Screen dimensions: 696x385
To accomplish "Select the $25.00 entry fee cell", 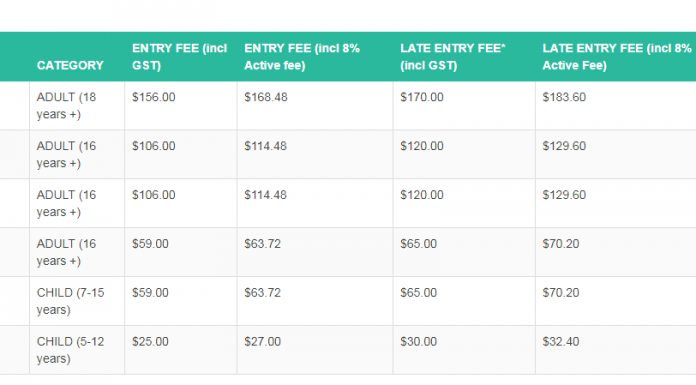I will [181, 350].
